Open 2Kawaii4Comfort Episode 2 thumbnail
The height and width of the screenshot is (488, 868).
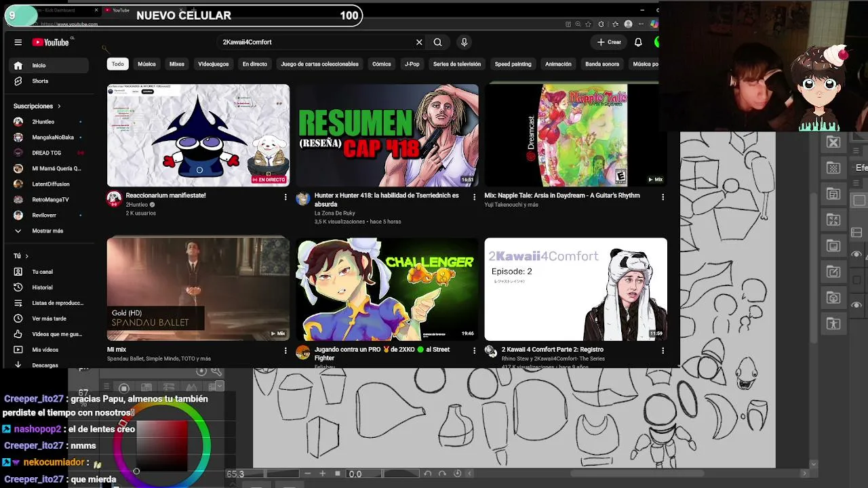click(x=576, y=289)
